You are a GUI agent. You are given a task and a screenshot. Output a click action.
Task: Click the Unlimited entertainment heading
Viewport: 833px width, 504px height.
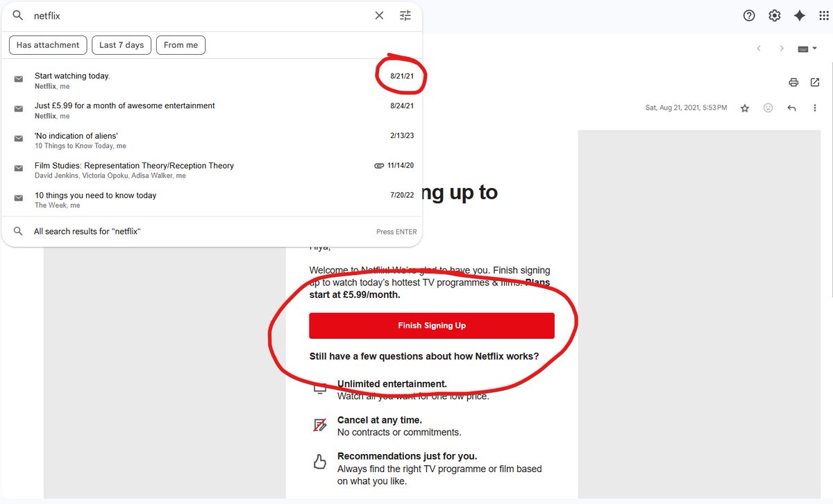[x=392, y=384]
